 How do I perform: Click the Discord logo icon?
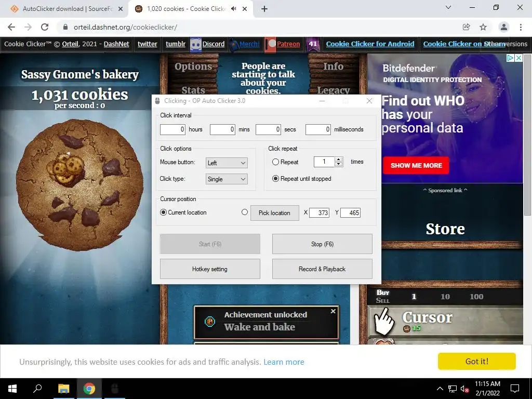click(x=196, y=44)
